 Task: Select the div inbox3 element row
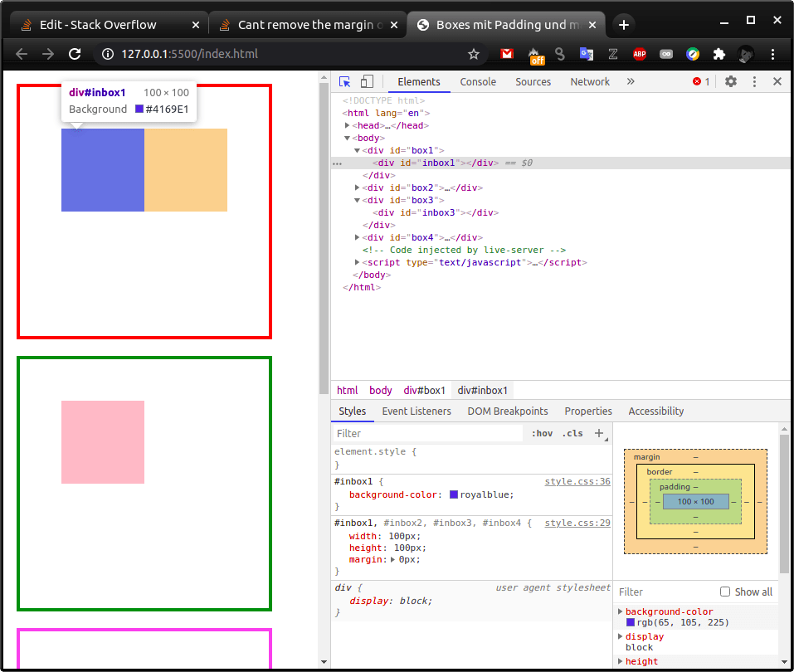click(x=560, y=212)
